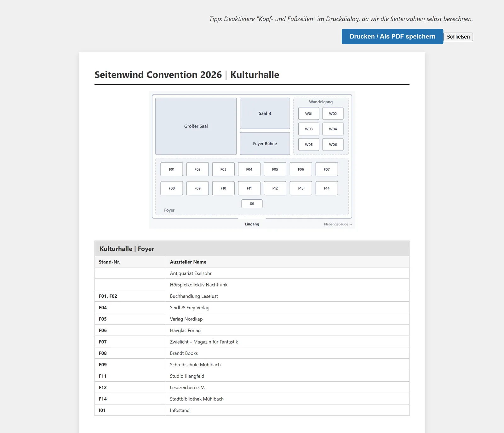
Task: Select the Hörspielkollektiv Nachtfunk row
Action: pyautogui.click(x=252, y=285)
